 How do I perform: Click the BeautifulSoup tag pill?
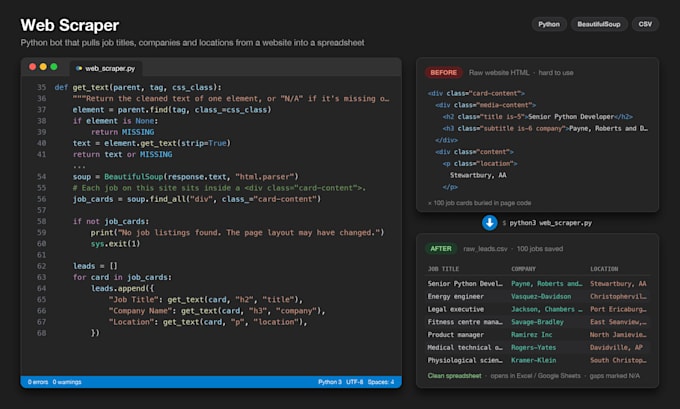pyautogui.click(x=598, y=24)
